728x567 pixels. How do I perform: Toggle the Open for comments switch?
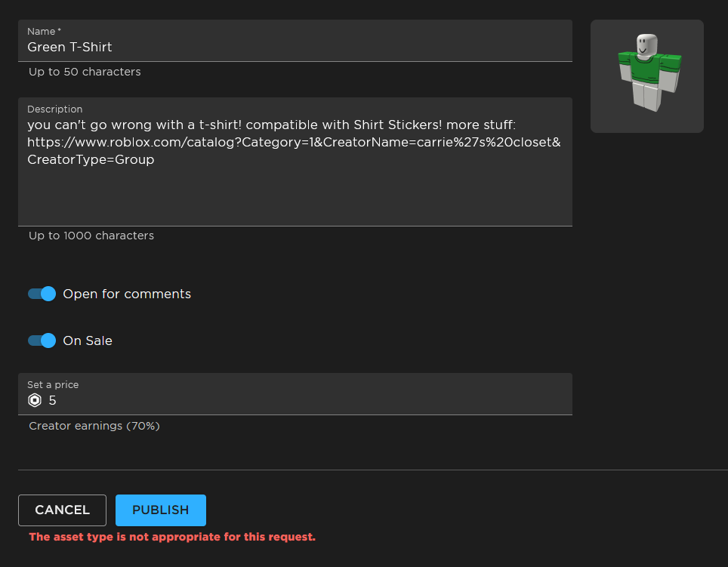(42, 294)
